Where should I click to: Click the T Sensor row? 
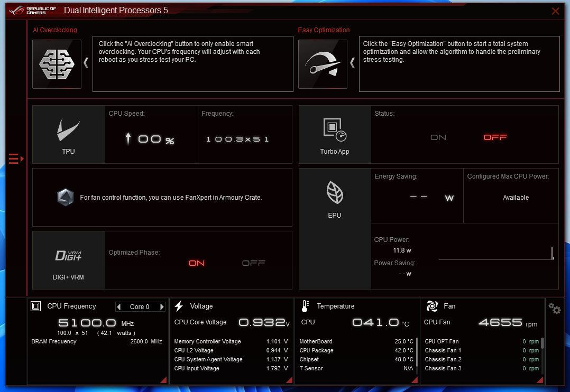click(356, 368)
